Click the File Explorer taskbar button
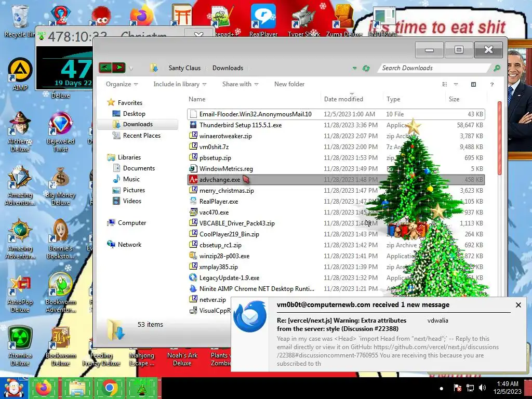 77,388
